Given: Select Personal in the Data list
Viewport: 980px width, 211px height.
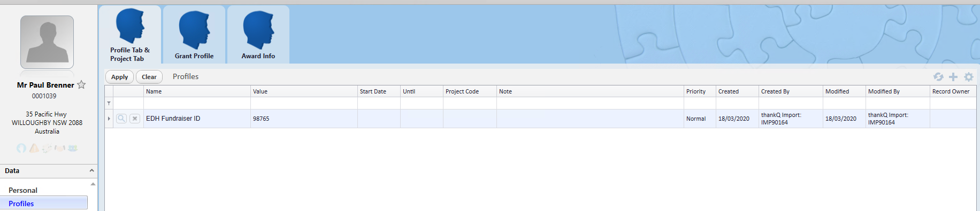Looking at the screenshot, I should tap(23, 190).
